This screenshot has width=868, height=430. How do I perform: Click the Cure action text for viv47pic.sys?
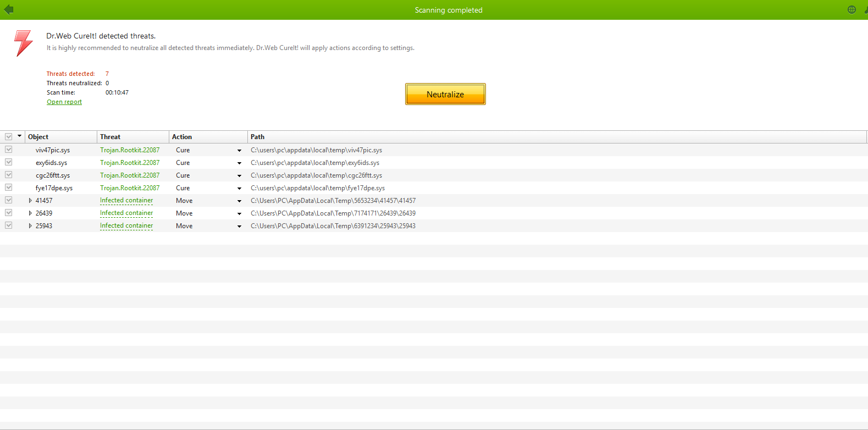point(183,150)
